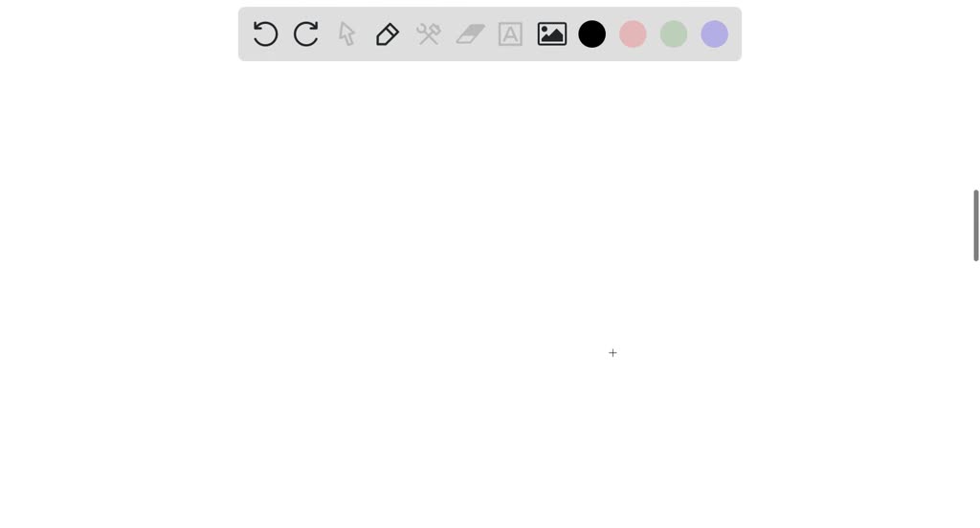
Task: Click the canvas at the crosshair cursor
Action: (x=612, y=353)
